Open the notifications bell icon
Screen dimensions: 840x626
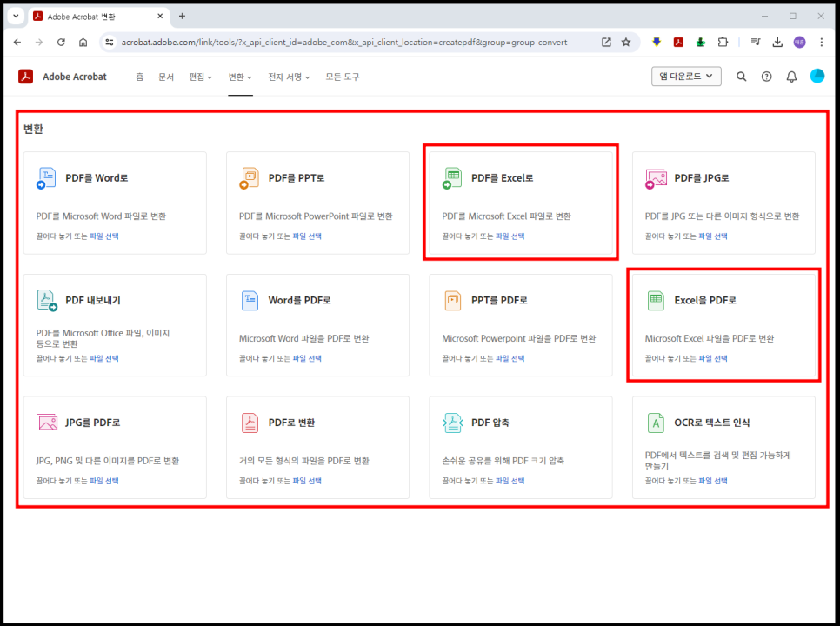791,77
